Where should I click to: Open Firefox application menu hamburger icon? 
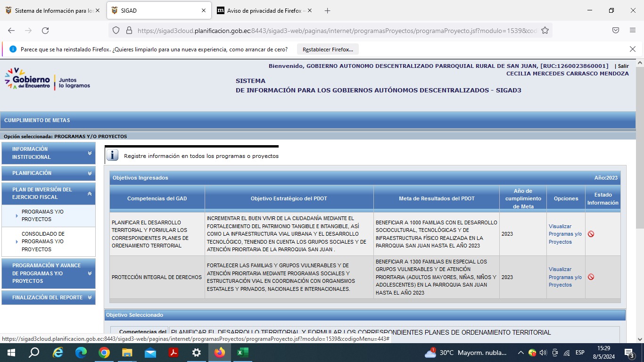pos(633,31)
